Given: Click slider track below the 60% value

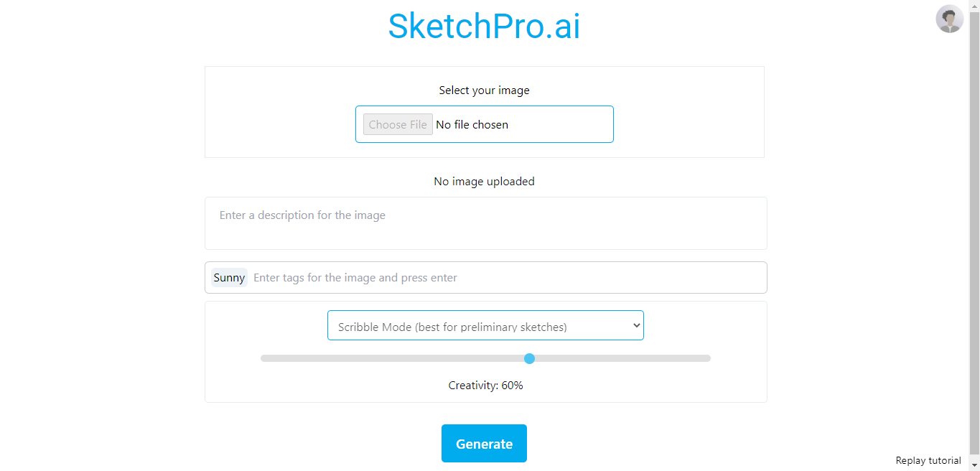Looking at the screenshot, I should coord(392,358).
